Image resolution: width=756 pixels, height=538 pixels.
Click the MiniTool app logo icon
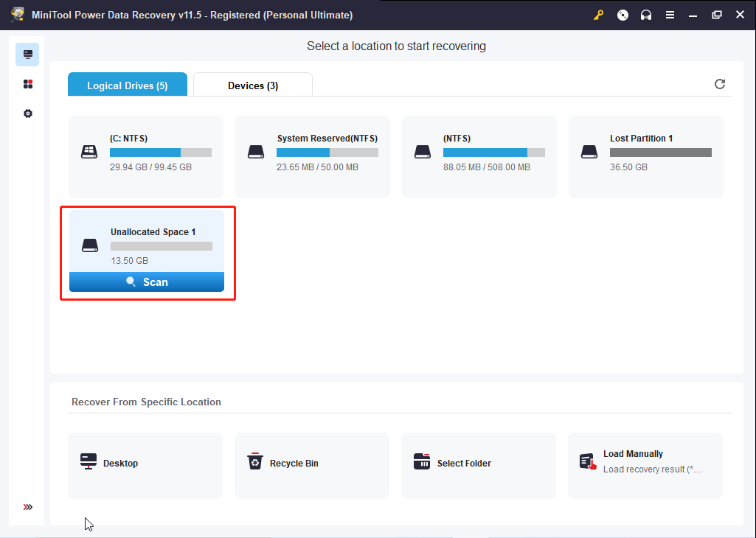coord(18,15)
